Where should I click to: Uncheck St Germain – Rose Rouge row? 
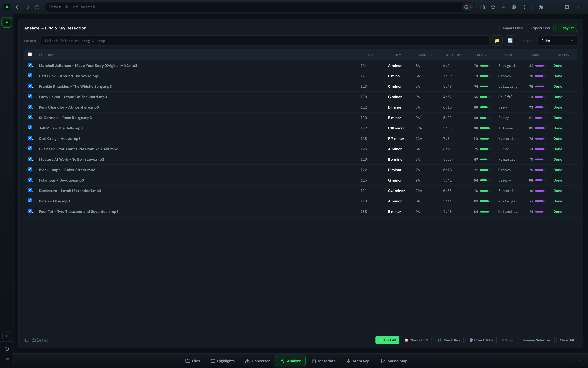pos(30,117)
